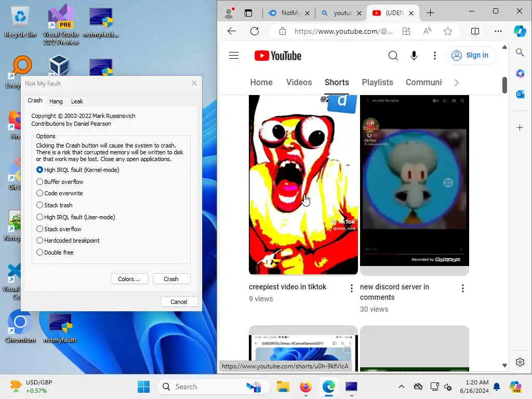Screen dimensions: 532x399
Task: Open creepiest video in tiktok title
Action: point(287,287)
